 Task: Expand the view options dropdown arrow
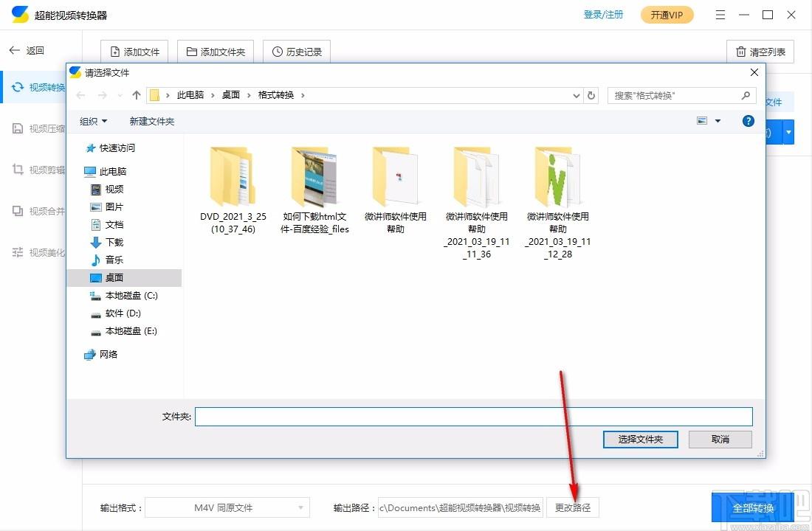click(718, 121)
